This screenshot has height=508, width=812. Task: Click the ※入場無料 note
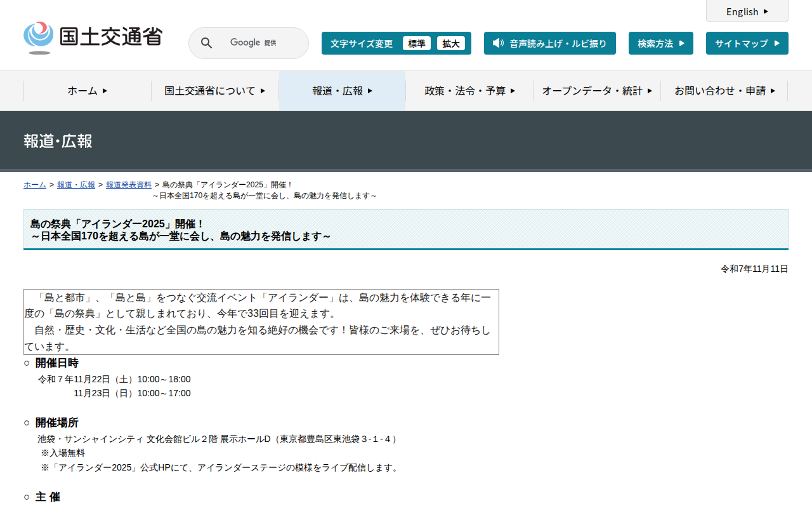coord(63,453)
